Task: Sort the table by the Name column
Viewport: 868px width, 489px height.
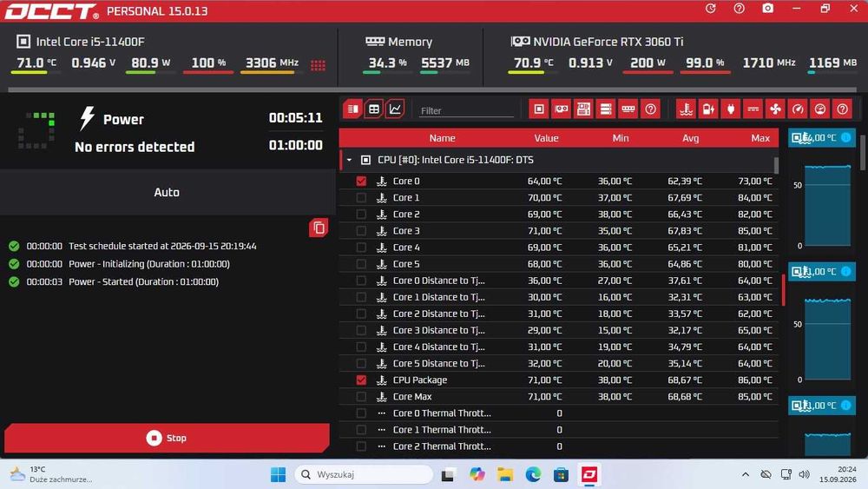Action: coord(443,138)
